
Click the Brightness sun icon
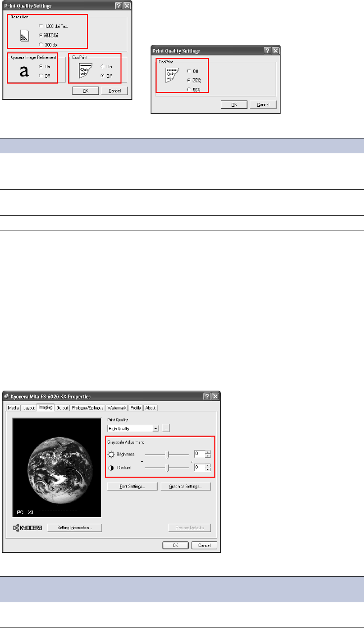(x=111, y=453)
